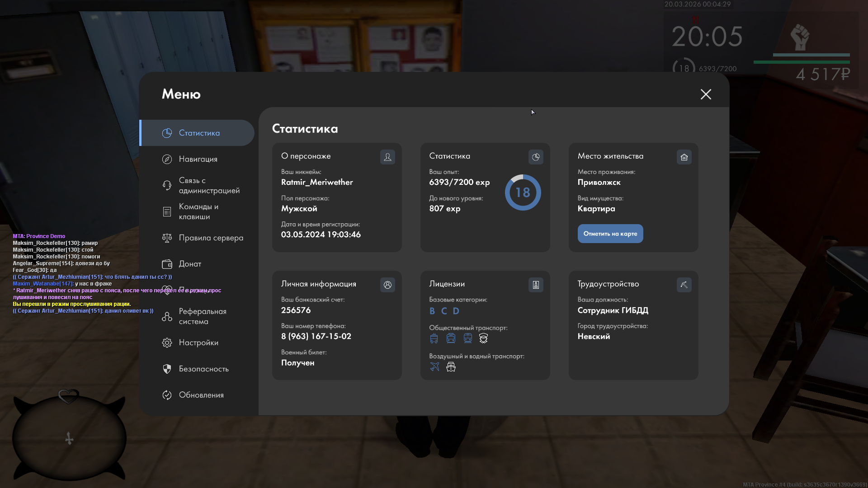This screenshot has height=488, width=868.
Task: Click the profile icon in О персонаже card
Action: [x=387, y=157]
